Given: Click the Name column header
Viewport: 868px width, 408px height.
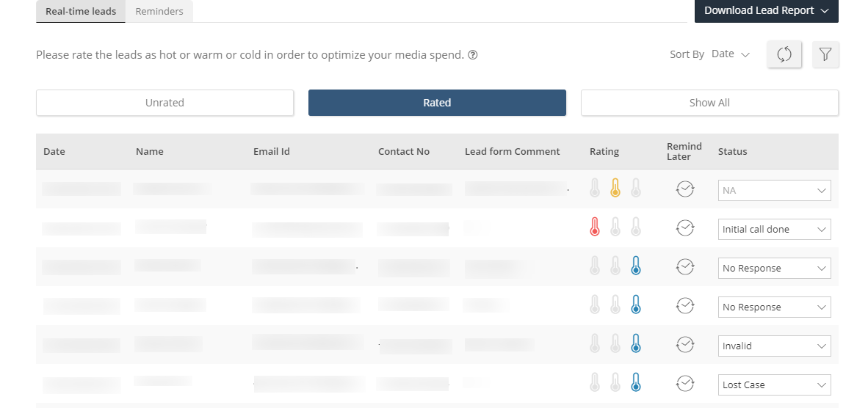Looking at the screenshot, I should 150,151.
